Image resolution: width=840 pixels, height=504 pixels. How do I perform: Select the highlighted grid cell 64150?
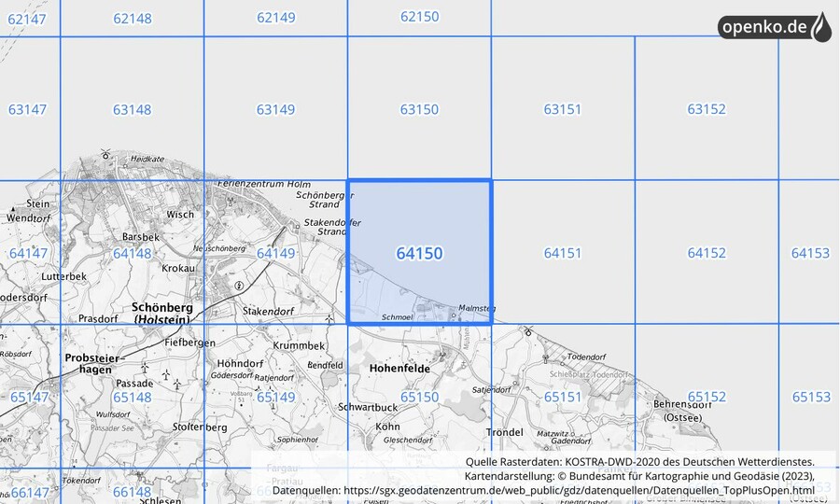[x=419, y=252]
